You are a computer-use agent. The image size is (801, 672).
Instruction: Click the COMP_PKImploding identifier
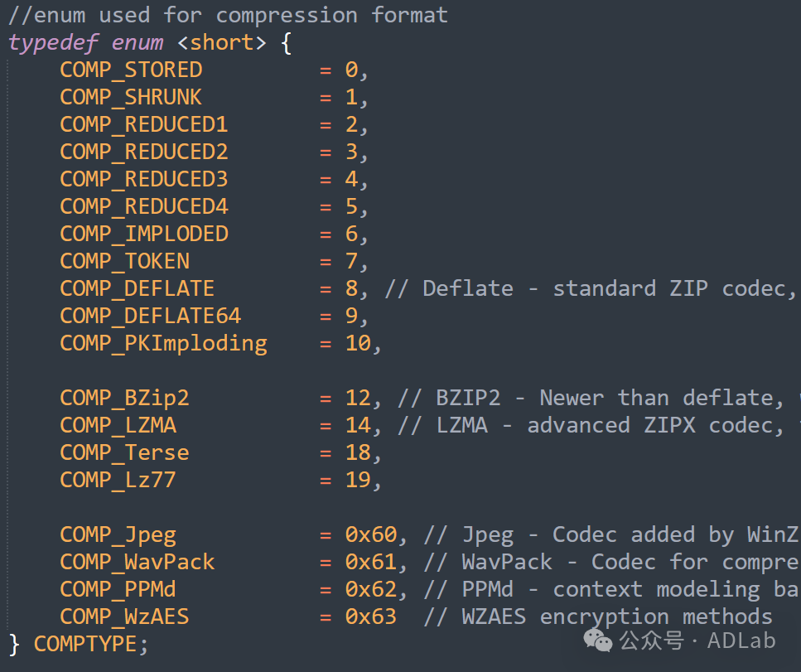click(163, 343)
